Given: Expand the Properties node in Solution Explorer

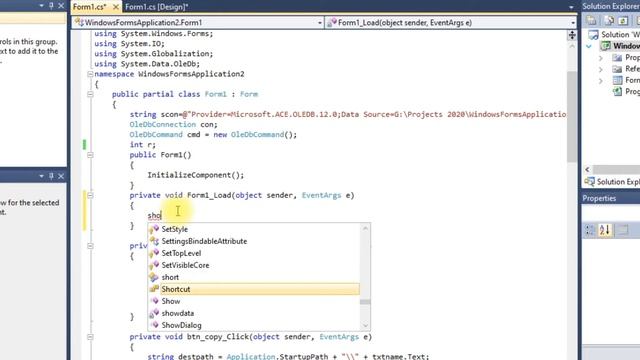Looking at the screenshot, I should coord(601,58).
